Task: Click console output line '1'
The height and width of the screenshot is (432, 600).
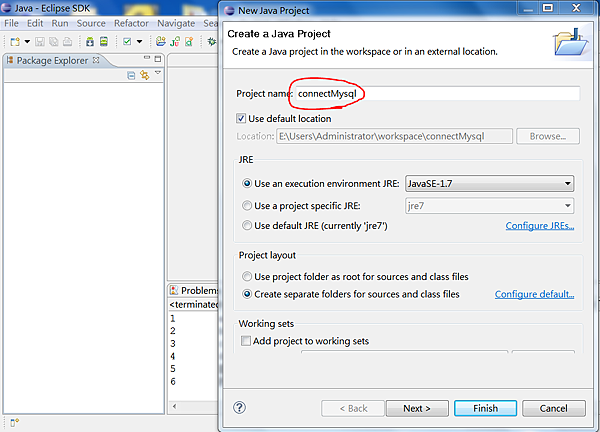Action: (173, 318)
